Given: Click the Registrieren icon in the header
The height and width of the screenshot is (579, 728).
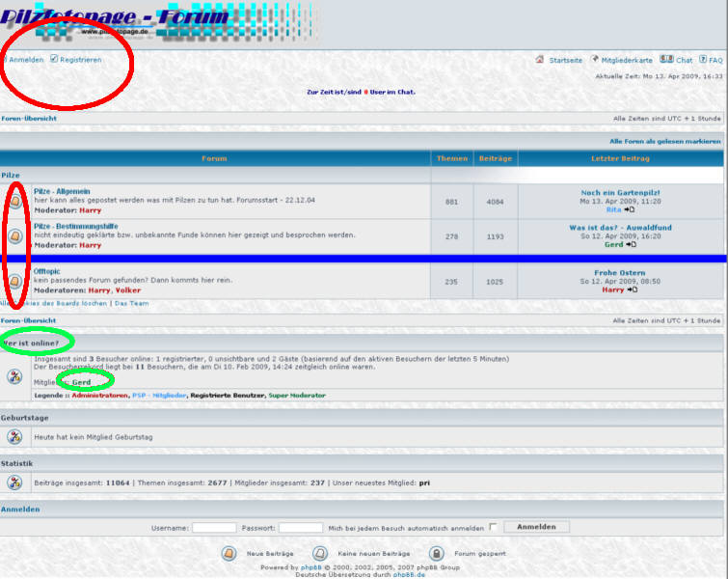Looking at the screenshot, I should (x=54, y=60).
